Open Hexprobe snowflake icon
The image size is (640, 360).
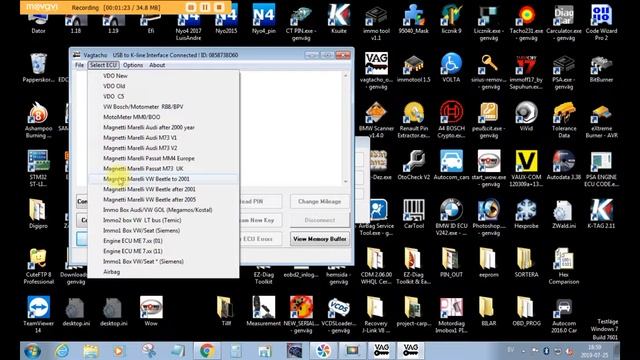tap(526, 214)
